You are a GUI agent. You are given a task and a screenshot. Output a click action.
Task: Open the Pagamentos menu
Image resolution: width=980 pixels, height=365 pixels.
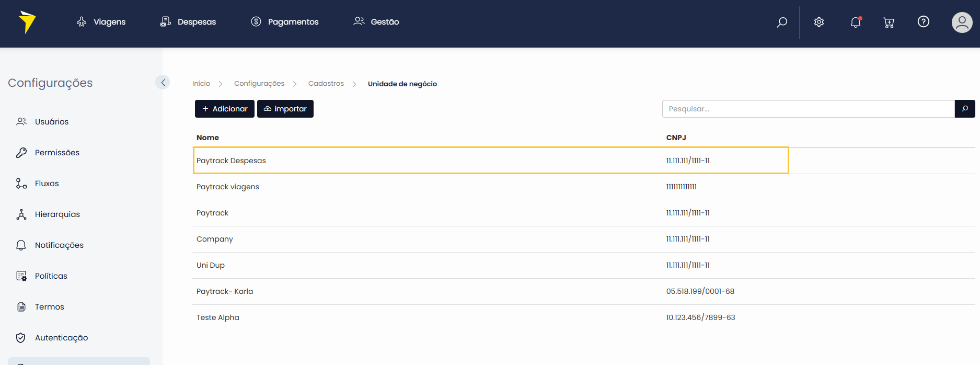285,21
